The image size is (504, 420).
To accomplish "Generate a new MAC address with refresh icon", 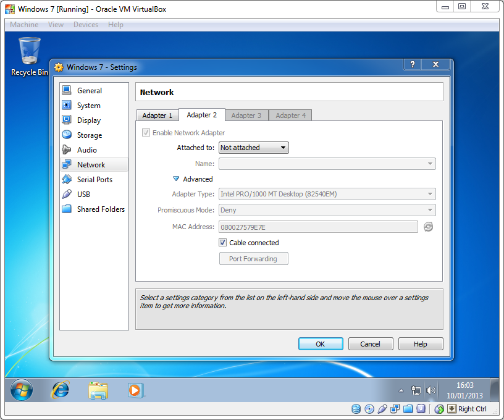I will 429,227.
